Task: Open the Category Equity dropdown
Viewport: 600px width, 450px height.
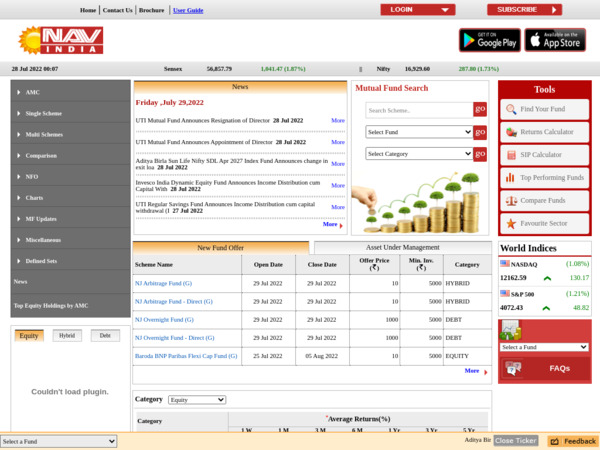Action: (197, 400)
